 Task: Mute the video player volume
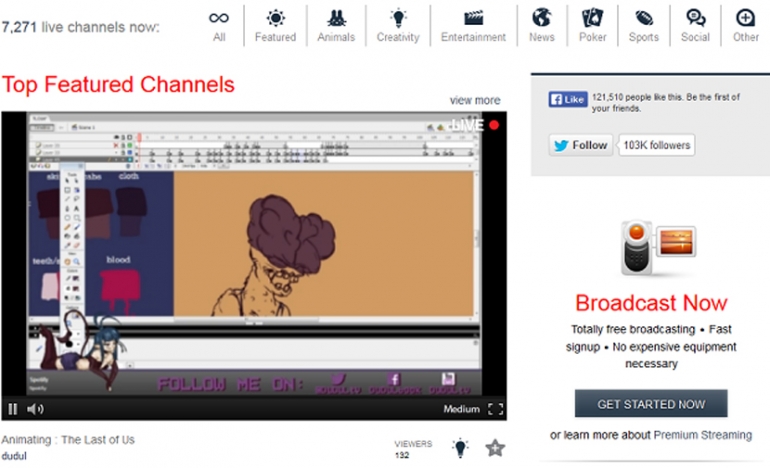[35, 409]
